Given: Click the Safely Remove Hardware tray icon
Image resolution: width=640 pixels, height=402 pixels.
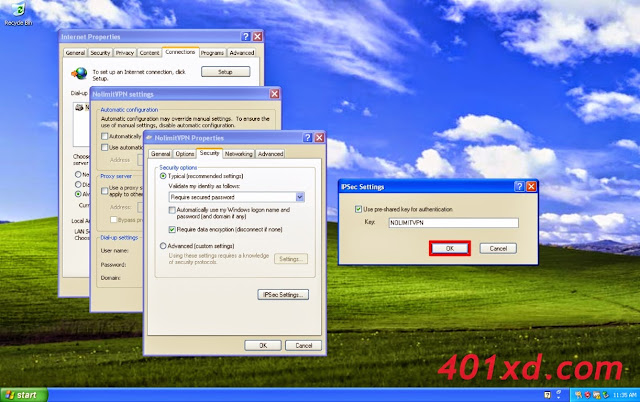Looking at the screenshot, I should coord(606,395).
